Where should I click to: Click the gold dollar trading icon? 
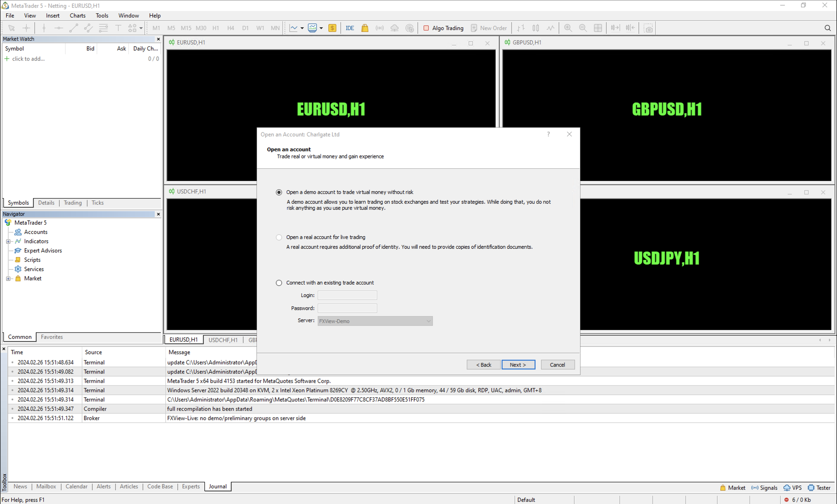tap(332, 28)
